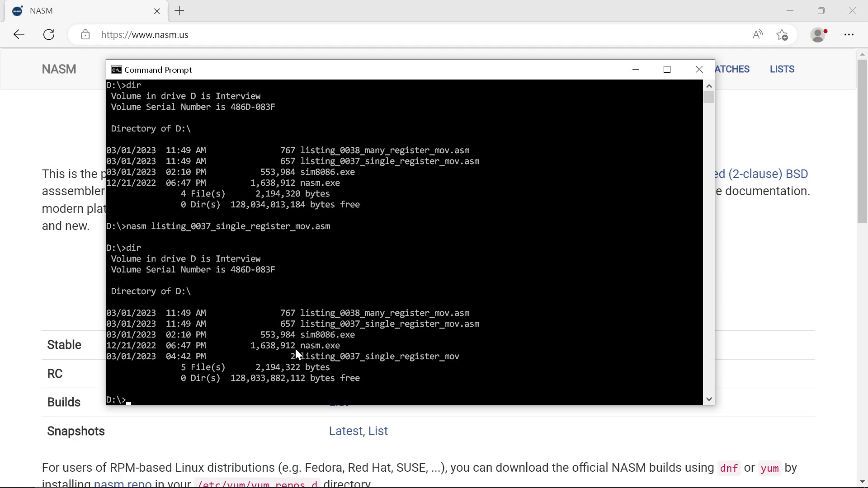The width and height of the screenshot is (868, 488).
Task: Open the browser profile avatar
Action: (818, 35)
